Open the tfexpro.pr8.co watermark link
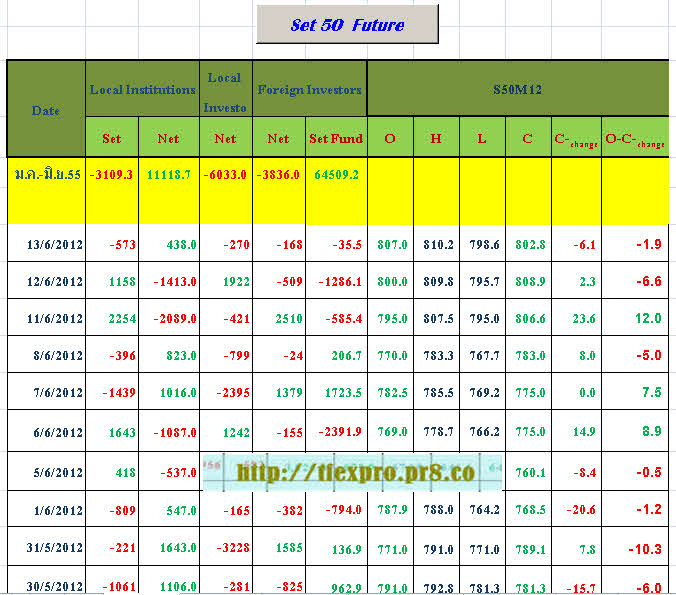This screenshot has height=595, width=676. click(x=352, y=471)
